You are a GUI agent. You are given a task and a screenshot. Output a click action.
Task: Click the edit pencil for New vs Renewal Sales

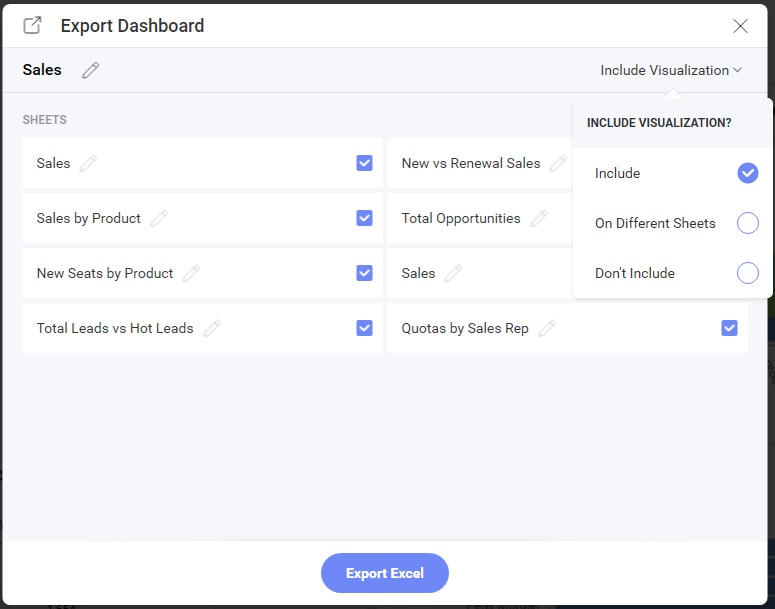click(558, 163)
